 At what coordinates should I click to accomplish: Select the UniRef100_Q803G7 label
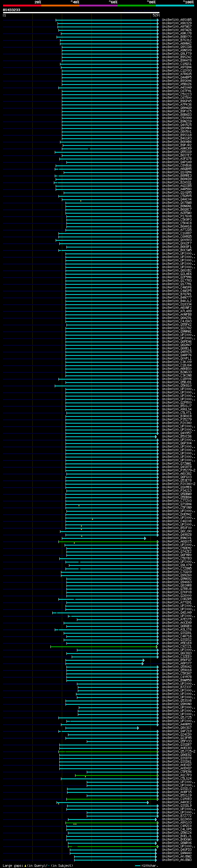coord(176,728)
